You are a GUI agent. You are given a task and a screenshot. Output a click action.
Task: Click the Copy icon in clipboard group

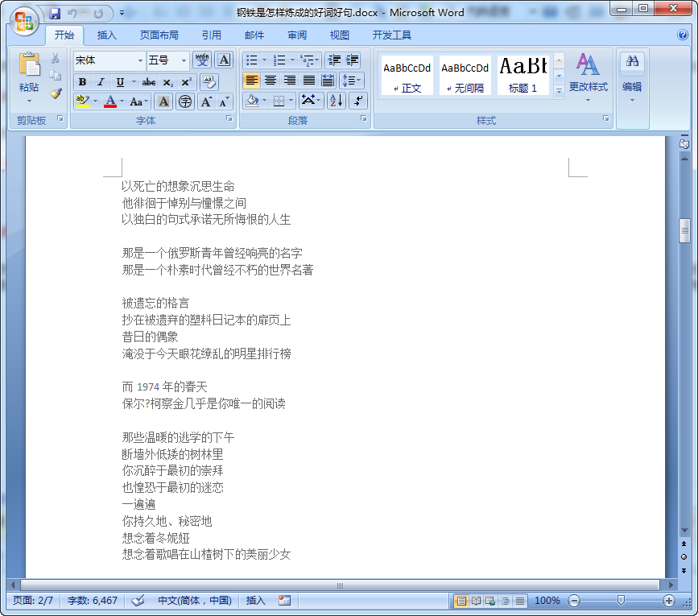[x=56, y=76]
